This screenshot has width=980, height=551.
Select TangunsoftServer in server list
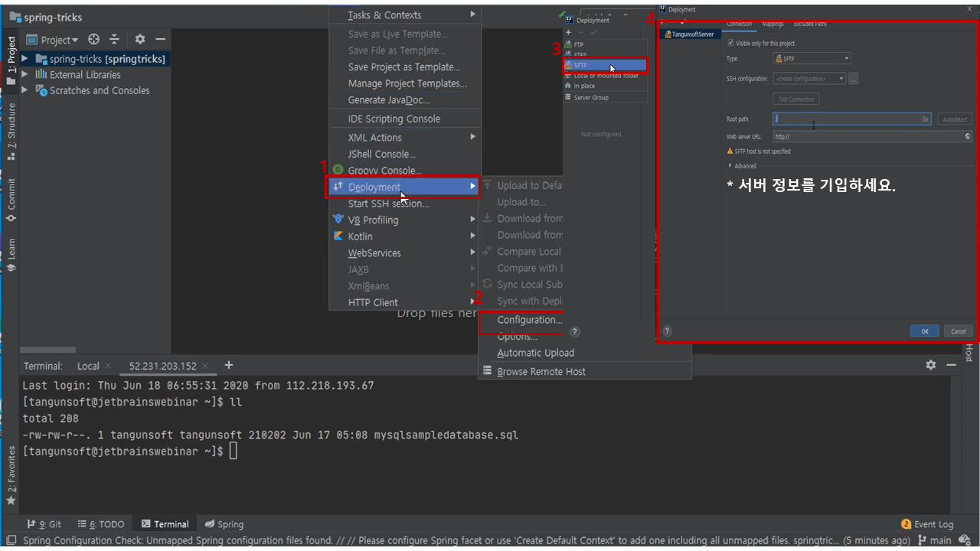(x=689, y=34)
